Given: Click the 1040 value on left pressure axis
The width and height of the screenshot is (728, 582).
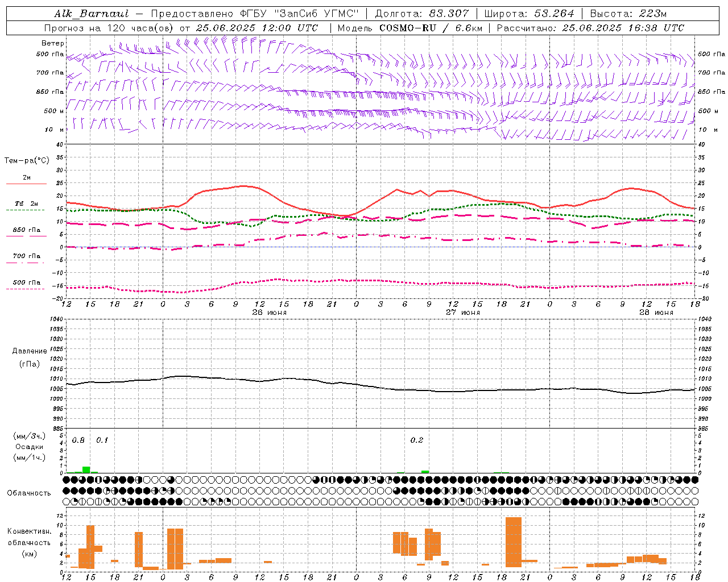Looking at the screenshot, I should (x=56, y=319).
